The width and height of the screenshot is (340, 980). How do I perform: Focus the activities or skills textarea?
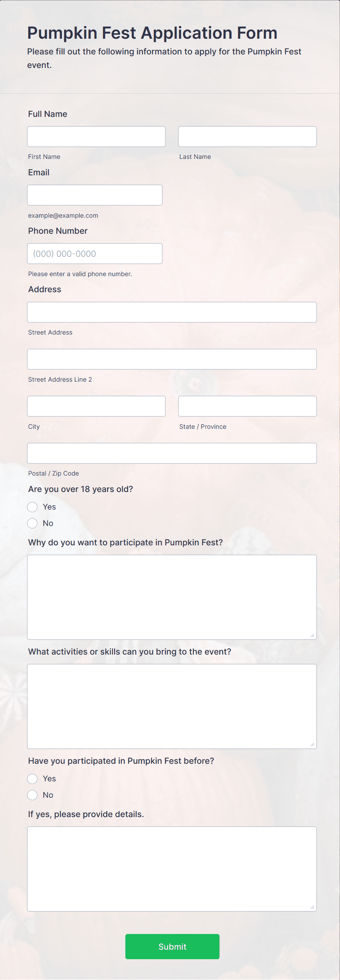click(172, 706)
